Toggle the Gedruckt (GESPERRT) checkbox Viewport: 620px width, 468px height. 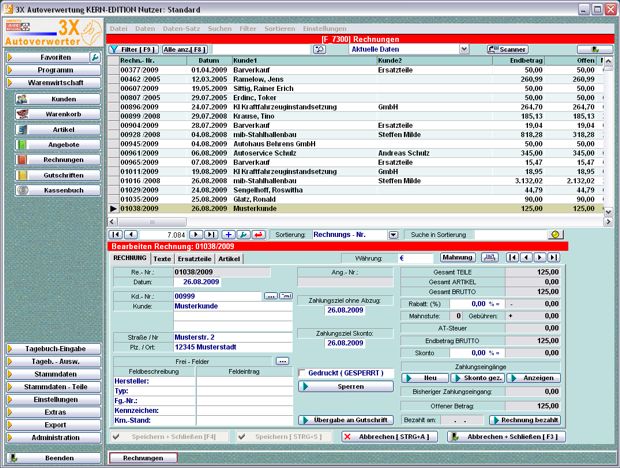point(302,373)
